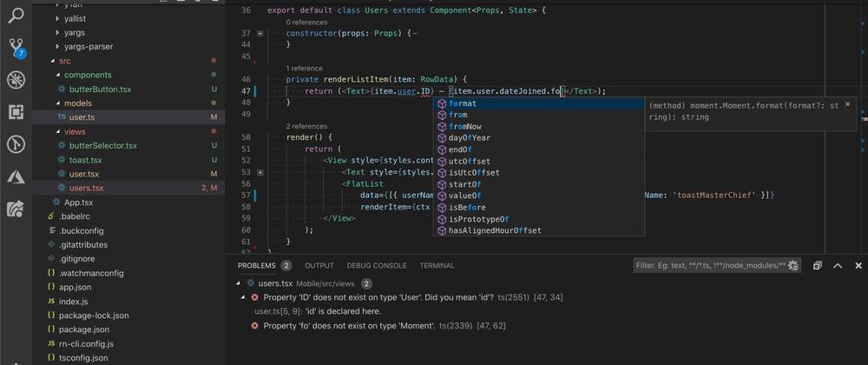This screenshot has height=365, width=868.
Task: Click the collapse all icon in Problems panel
Action: click(x=817, y=266)
